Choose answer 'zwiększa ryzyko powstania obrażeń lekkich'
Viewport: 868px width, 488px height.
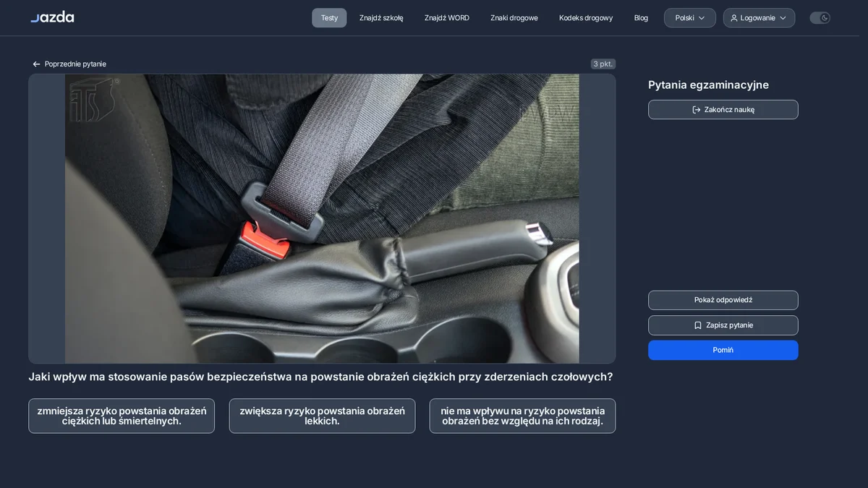click(x=322, y=416)
